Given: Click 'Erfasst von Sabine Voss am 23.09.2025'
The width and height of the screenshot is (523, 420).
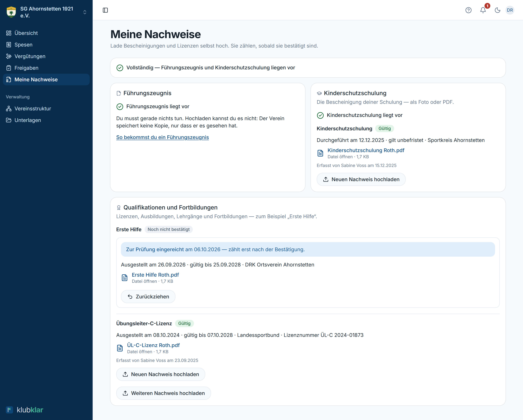Looking at the screenshot, I should coord(157,360).
